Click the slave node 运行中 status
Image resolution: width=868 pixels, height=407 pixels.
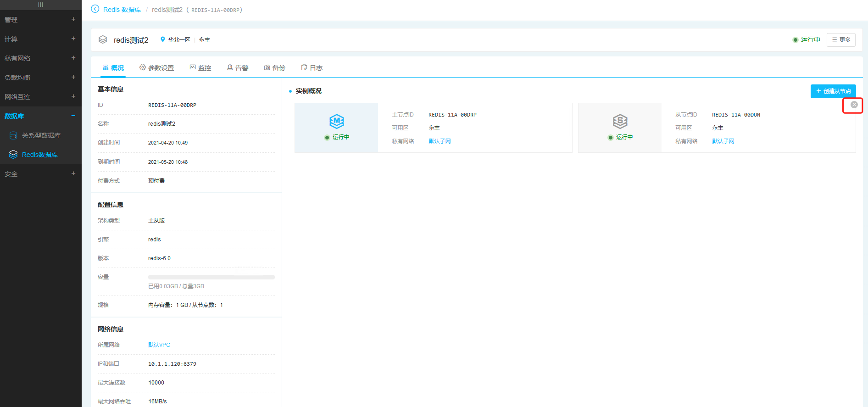pos(620,137)
